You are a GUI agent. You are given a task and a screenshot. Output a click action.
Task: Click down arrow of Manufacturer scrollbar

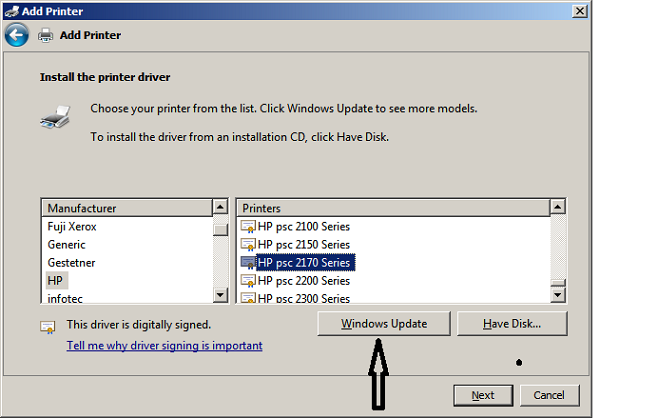(220, 295)
